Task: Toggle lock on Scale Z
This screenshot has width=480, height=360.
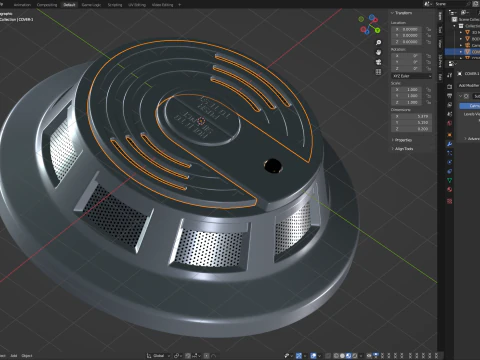Action: click(x=429, y=102)
